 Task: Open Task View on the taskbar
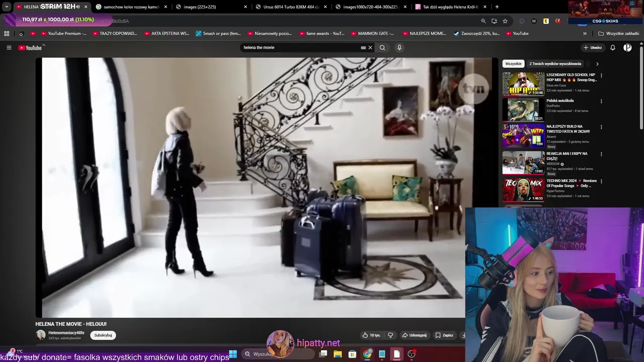tap(323, 354)
